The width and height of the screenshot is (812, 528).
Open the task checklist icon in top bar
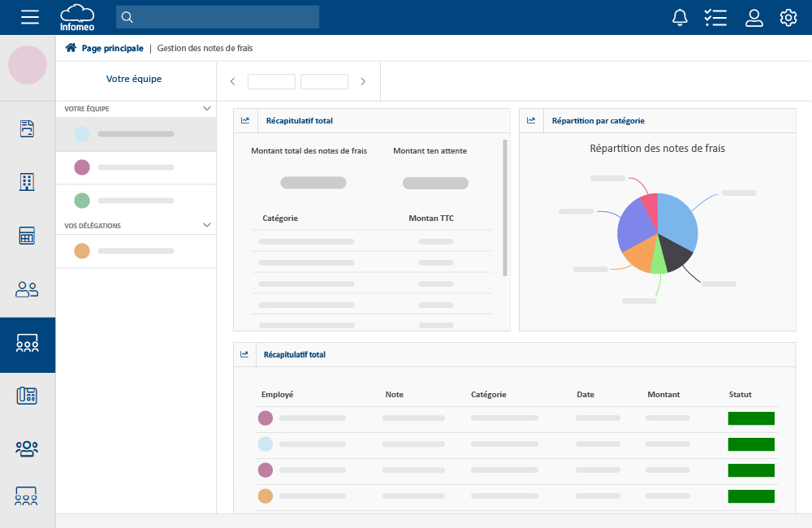[715, 16]
